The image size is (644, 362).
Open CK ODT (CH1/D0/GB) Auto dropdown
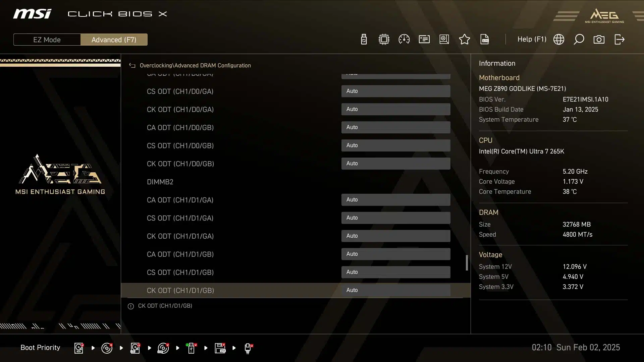point(396,164)
